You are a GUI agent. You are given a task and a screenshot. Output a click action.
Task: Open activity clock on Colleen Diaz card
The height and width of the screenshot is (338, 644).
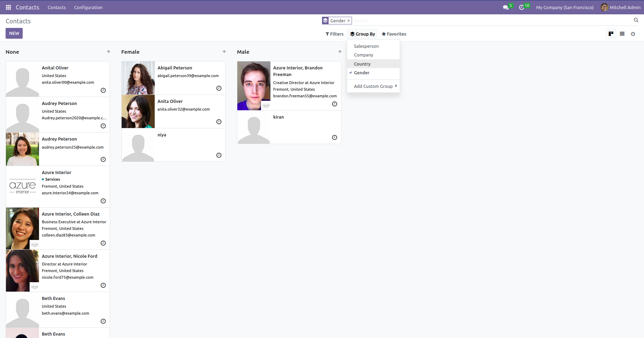(103, 243)
